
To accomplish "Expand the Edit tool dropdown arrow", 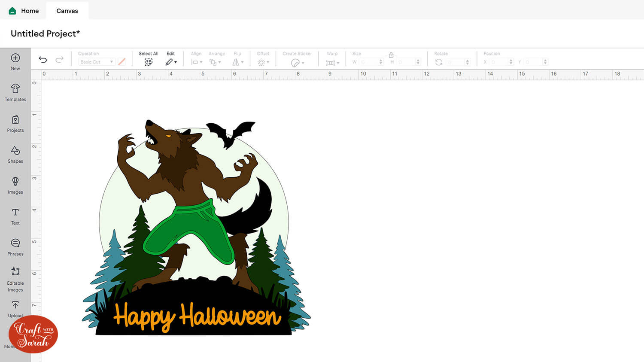I will (x=176, y=61).
